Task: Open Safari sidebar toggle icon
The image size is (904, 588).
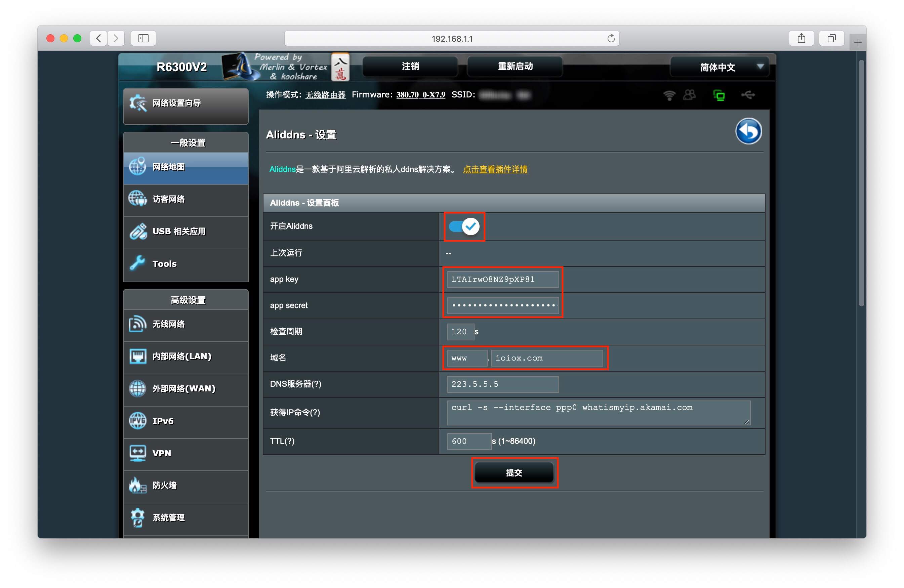Action: (x=143, y=38)
